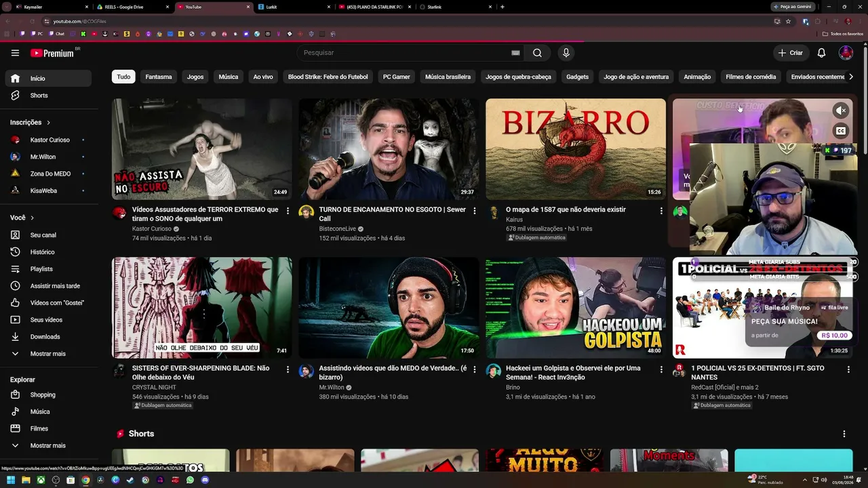Image resolution: width=868 pixels, height=488 pixels.
Task: Open Playlists in the sidebar
Action: 47,269
